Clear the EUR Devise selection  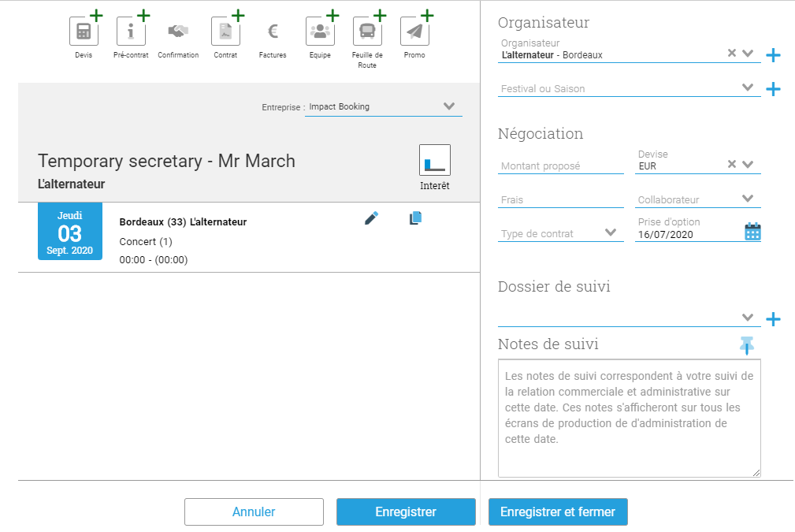click(x=732, y=164)
